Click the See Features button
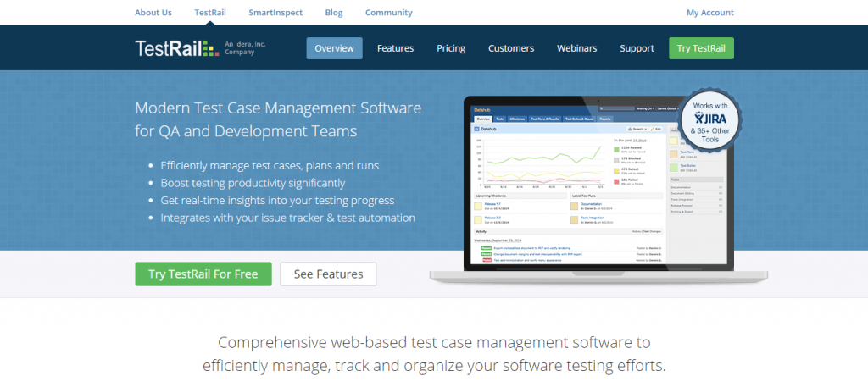The image size is (868, 387). (x=328, y=274)
